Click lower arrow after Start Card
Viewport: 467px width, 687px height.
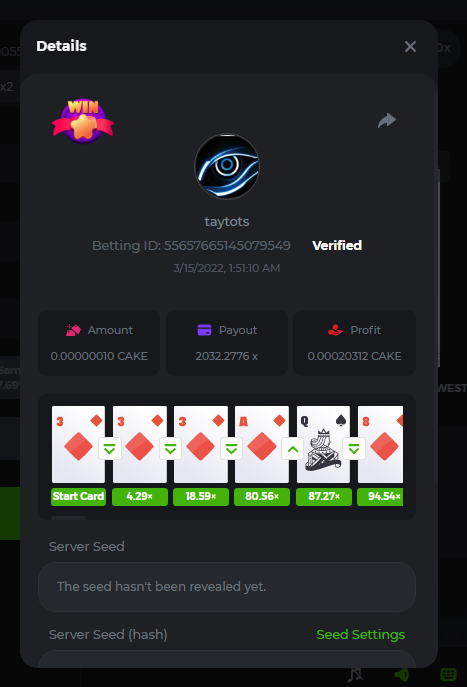110,449
